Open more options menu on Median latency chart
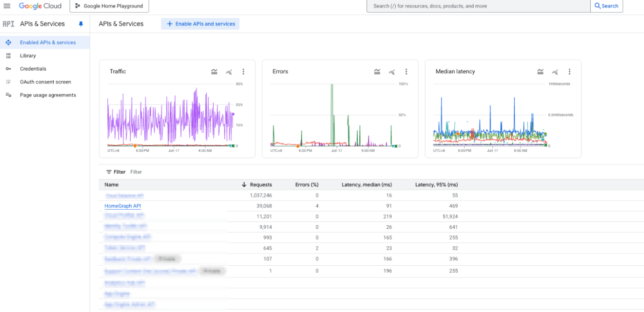The image size is (644, 312). click(x=569, y=72)
